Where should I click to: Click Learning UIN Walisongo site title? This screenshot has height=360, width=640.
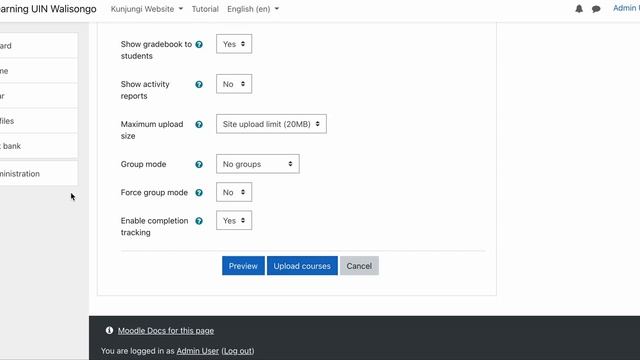point(48,9)
